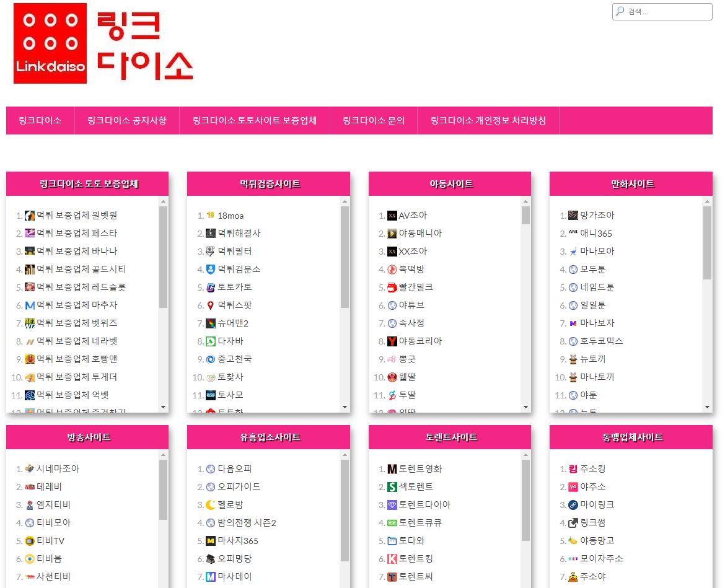Open the 먹튀해결사 link
The height and width of the screenshot is (588, 725).
coord(239,234)
